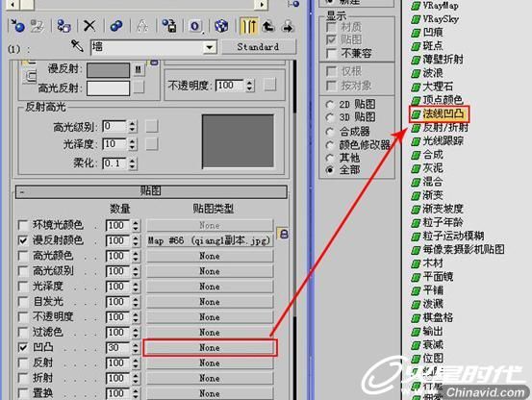Click the Go Forward to Sibling icon
Viewport: 532px width, 400px height.
point(288,26)
